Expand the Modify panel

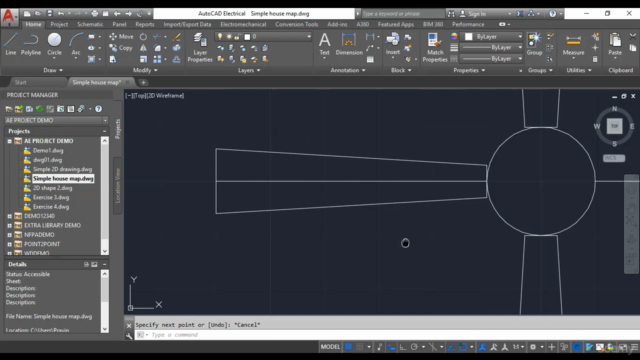(145, 70)
